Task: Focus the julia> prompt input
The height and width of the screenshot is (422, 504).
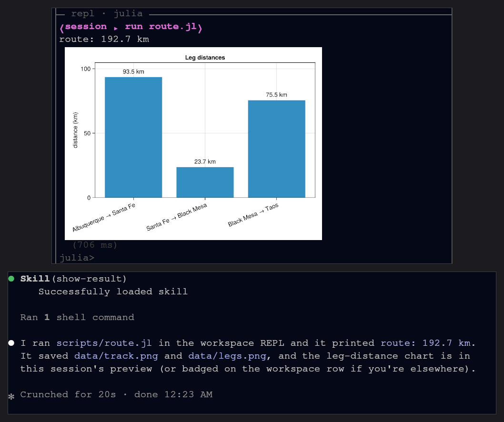Action: [77, 258]
